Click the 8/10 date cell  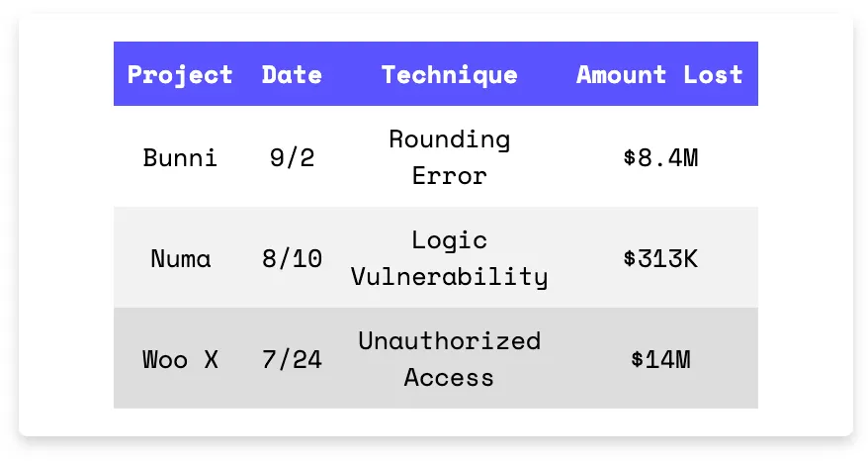[x=292, y=258]
